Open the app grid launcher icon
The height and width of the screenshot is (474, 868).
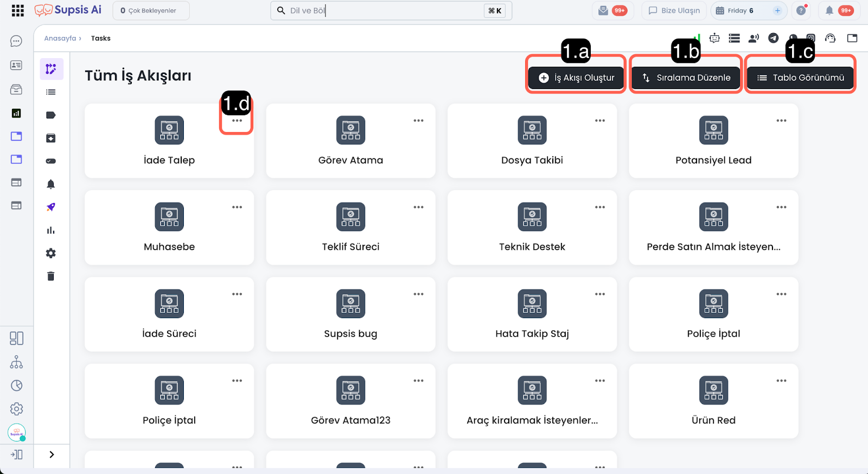tap(17, 10)
